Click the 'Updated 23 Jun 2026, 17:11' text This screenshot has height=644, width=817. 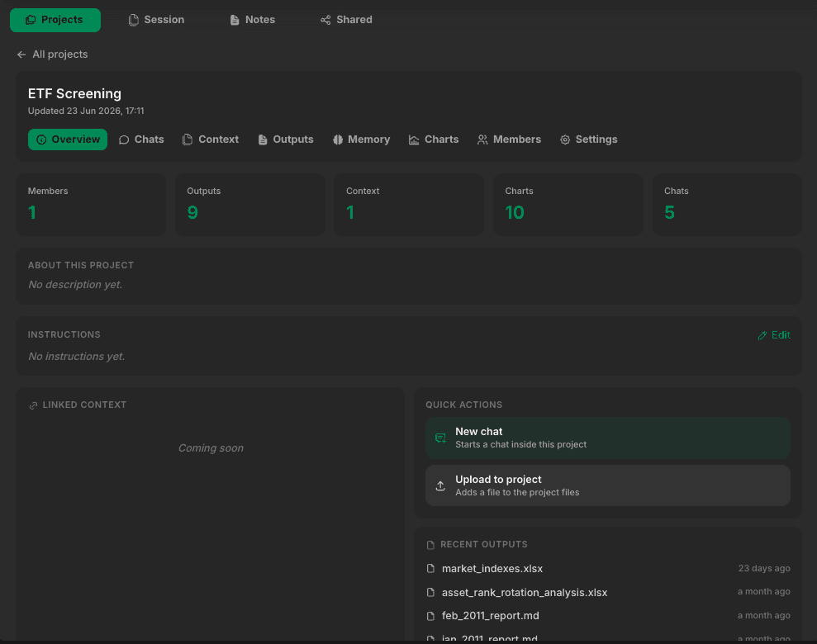pos(86,111)
